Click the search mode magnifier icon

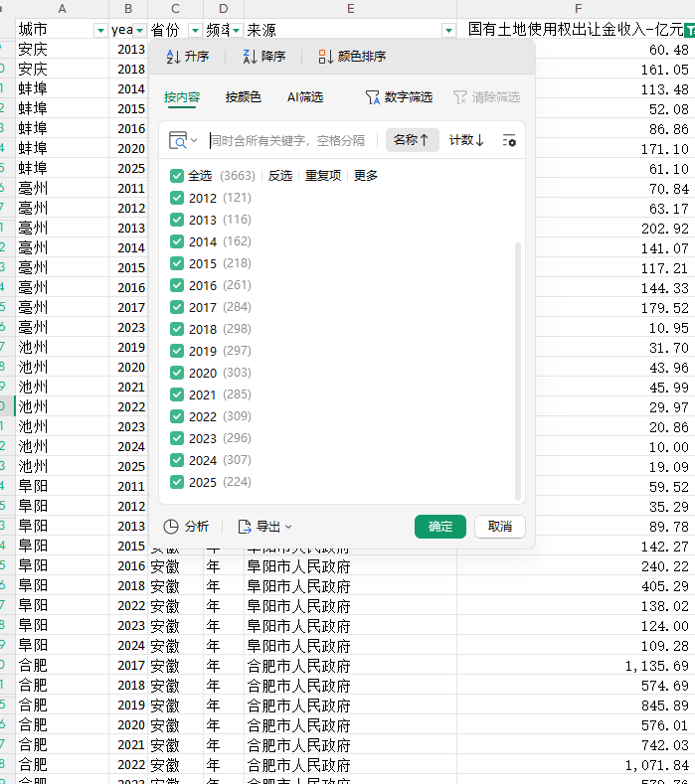[178, 141]
